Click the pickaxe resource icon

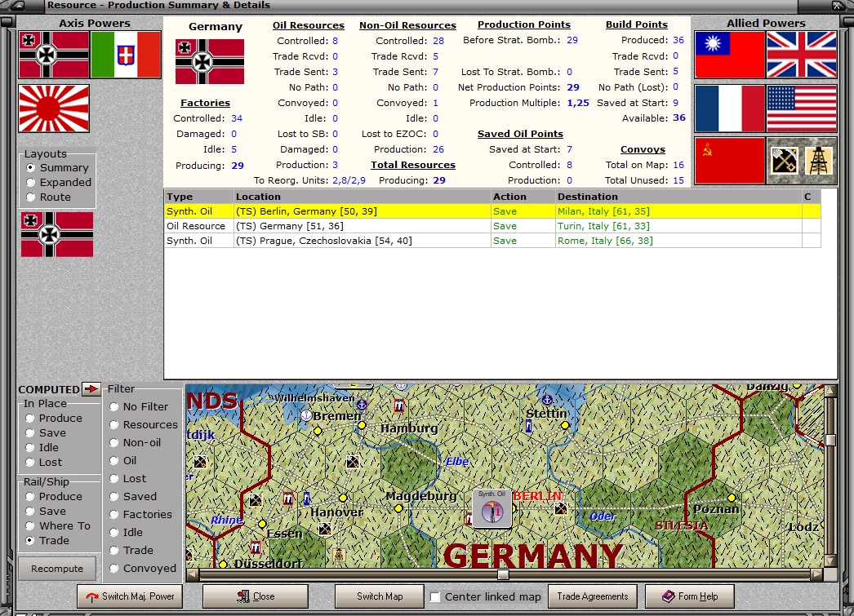pyautogui.click(x=785, y=161)
